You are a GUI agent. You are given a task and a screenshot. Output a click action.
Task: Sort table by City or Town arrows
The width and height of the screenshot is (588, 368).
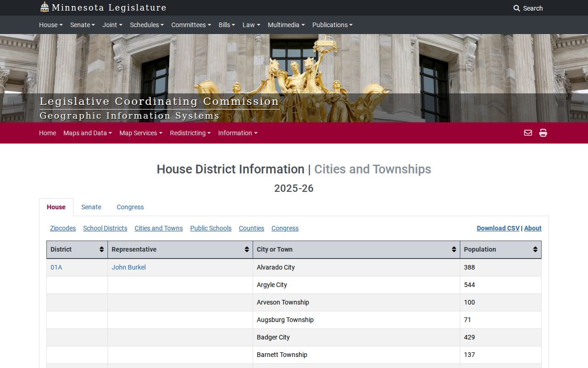pyautogui.click(x=454, y=249)
